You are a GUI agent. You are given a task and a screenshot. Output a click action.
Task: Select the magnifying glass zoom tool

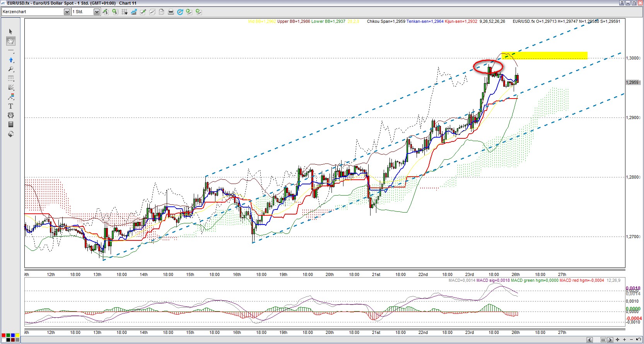click(10, 69)
